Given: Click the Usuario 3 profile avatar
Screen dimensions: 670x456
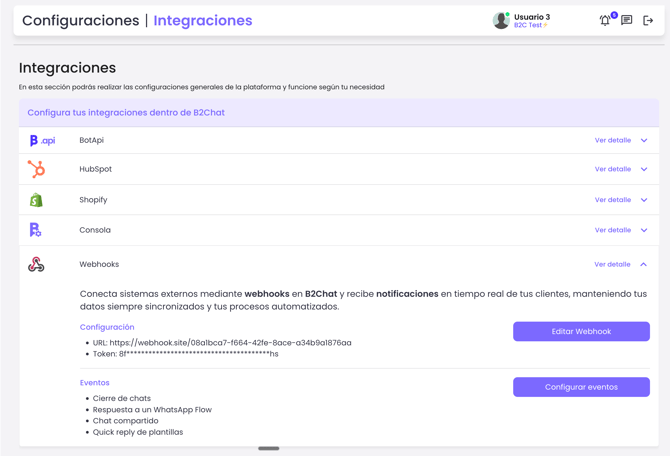Looking at the screenshot, I should 501,20.
